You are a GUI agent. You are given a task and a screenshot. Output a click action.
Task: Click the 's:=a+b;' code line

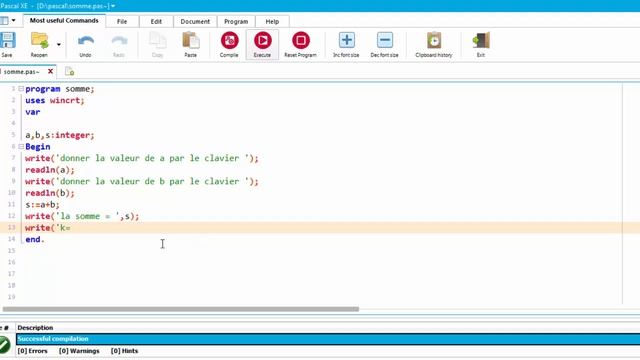click(42, 204)
